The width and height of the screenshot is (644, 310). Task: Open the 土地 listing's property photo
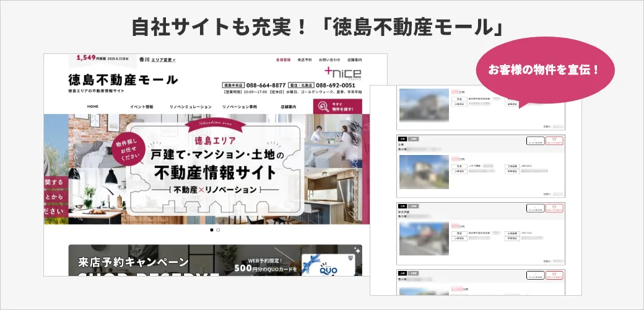click(424, 172)
